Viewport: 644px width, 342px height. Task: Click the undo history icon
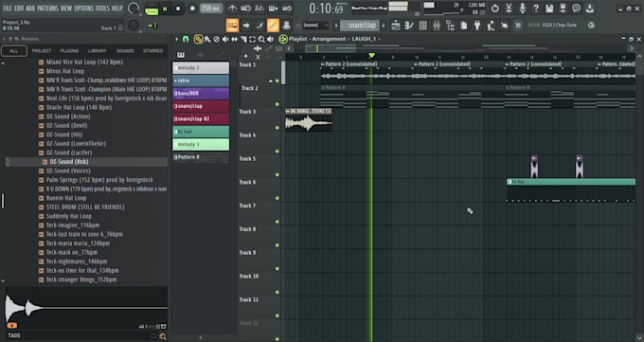click(x=495, y=9)
